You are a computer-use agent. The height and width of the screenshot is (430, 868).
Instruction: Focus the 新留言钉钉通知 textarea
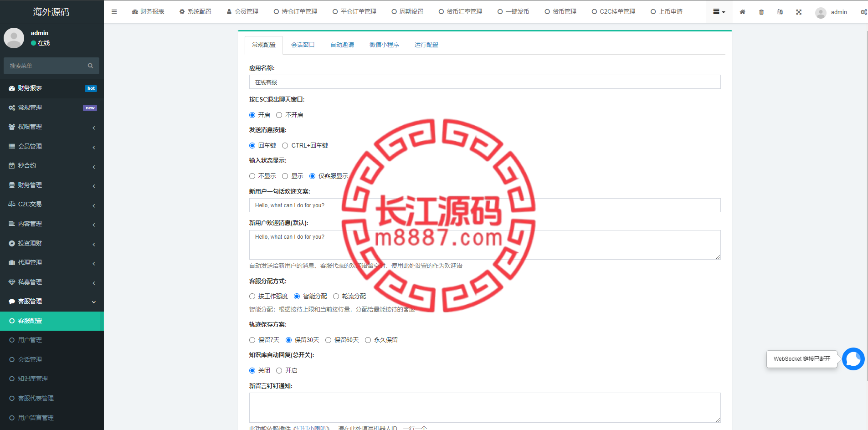(x=485, y=408)
